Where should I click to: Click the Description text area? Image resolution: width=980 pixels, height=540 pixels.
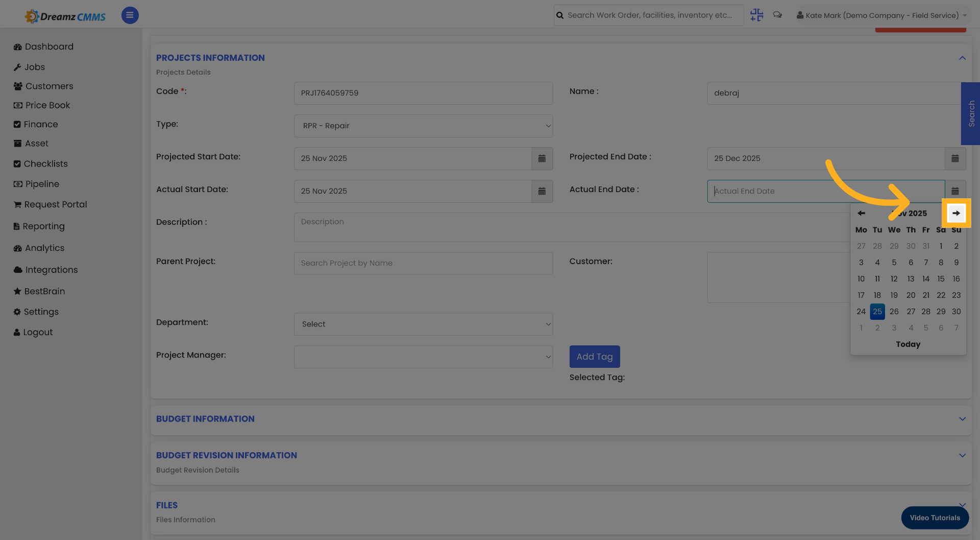click(x=572, y=227)
